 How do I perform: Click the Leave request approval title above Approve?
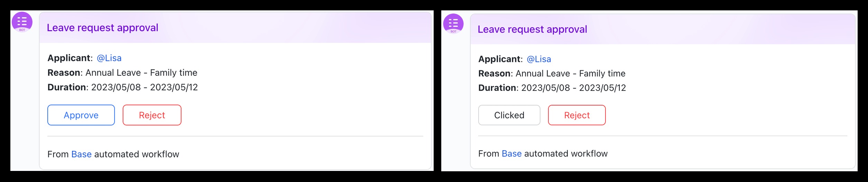click(102, 28)
